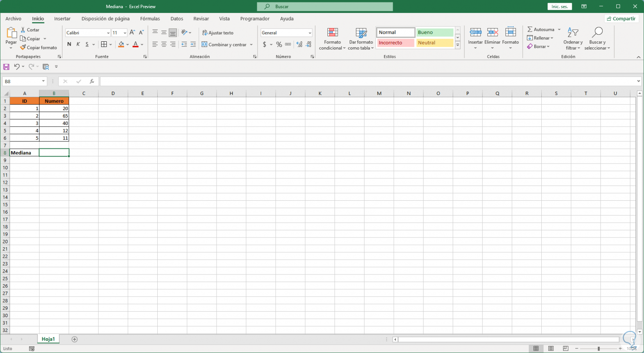Click the text orientation icon
This screenshot has width=644, height=353.
(x=185, y=33)
